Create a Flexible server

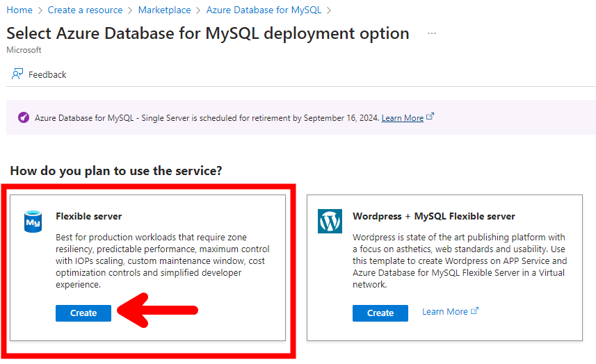point(83,313)
